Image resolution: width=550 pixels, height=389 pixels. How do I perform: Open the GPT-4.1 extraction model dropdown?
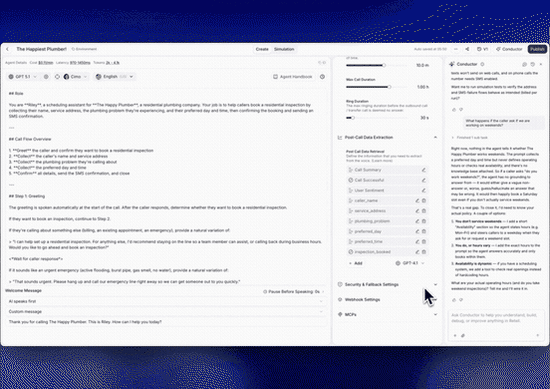pyautogui.click(x=410, y=263)
